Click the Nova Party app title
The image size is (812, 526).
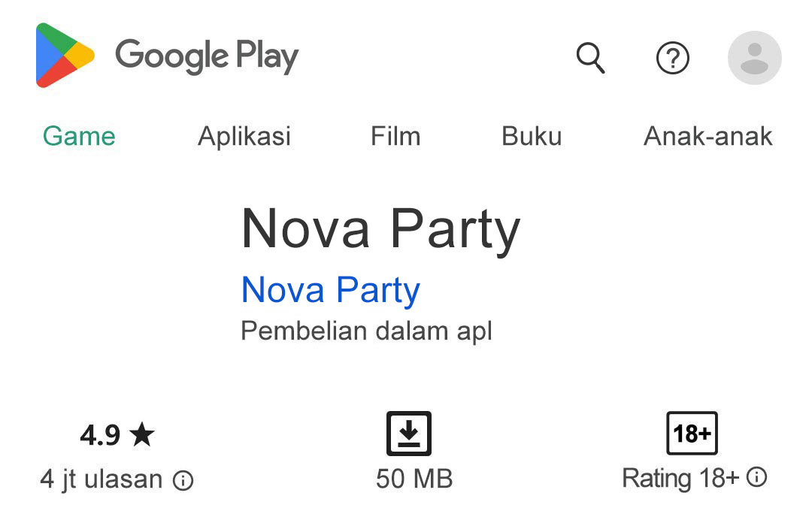[380, 229]
